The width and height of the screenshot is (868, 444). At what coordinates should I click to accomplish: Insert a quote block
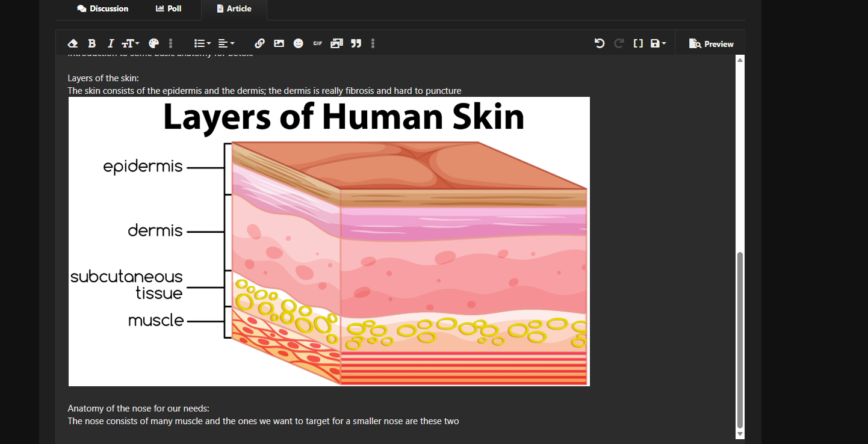[356, 43]
